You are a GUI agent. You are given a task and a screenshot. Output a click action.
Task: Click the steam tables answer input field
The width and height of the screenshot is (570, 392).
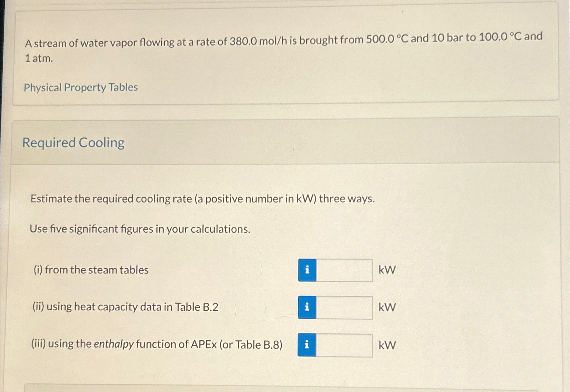(x=344, y=270)
